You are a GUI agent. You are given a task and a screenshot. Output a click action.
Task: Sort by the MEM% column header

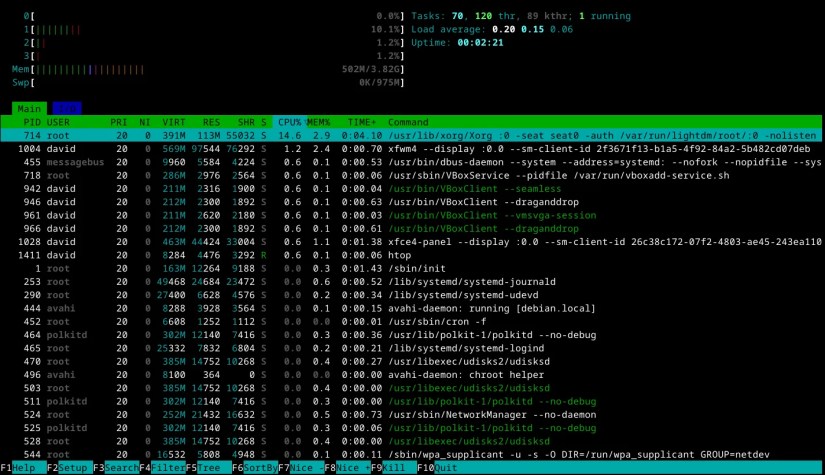pos(319,122)
